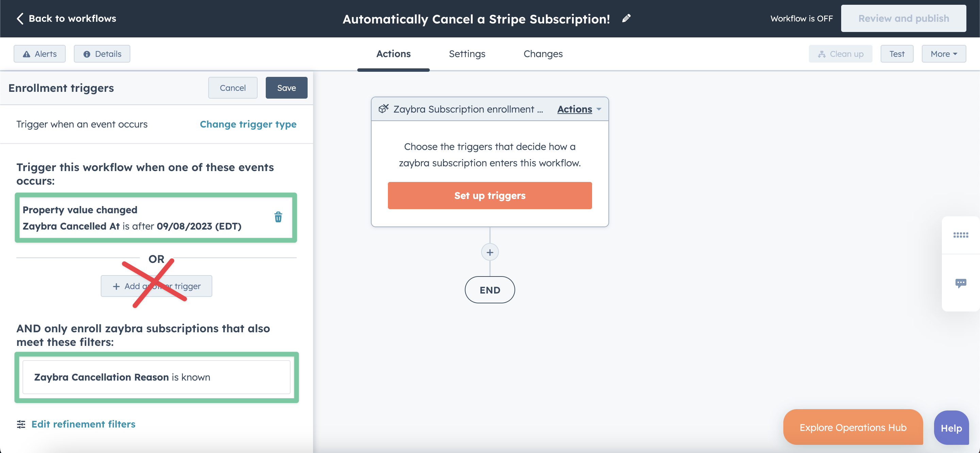Switch to the Settings tab
This screenshot has width=980, height=453.
[x=467, y=54]
